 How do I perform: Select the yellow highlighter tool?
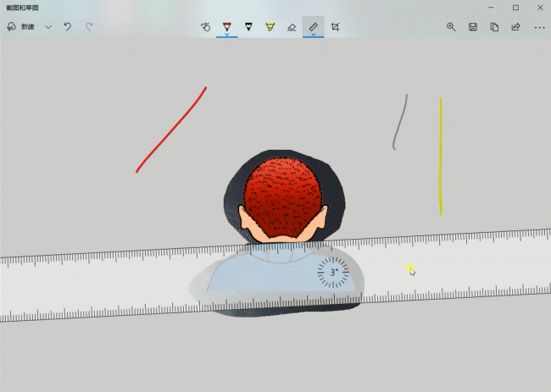[x=270, y=27]
